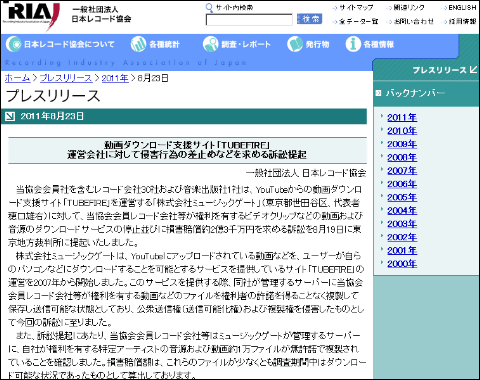Open the 発行物 menu

coord(317,44)
